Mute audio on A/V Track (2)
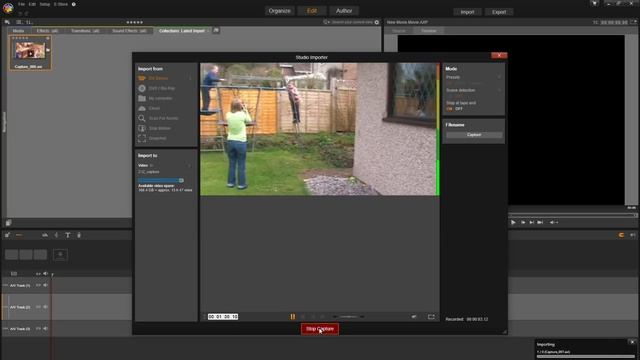This screenshot has width=640, height=360. [x=45, y=307]
